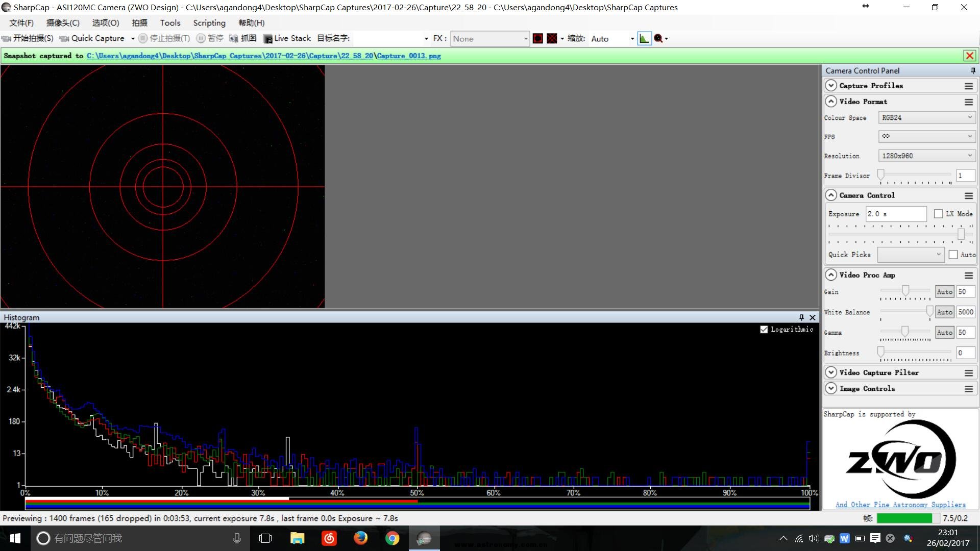This screenshot has height=551, width=980.
Task: Open Video Proc Amp hamburger menu
Action: [x=968, y=275]
